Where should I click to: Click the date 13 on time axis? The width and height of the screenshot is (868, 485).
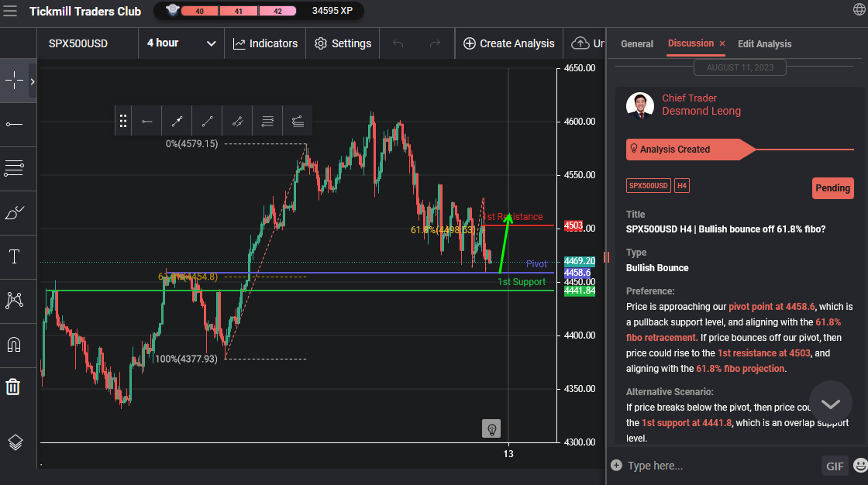tap(508, 454)
